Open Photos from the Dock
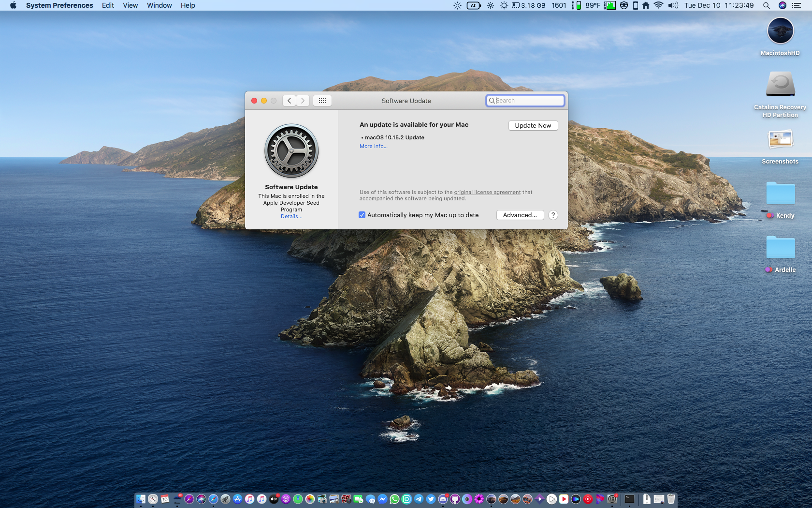The height and width of the screenshot is (508, 812). coord(310,499)
